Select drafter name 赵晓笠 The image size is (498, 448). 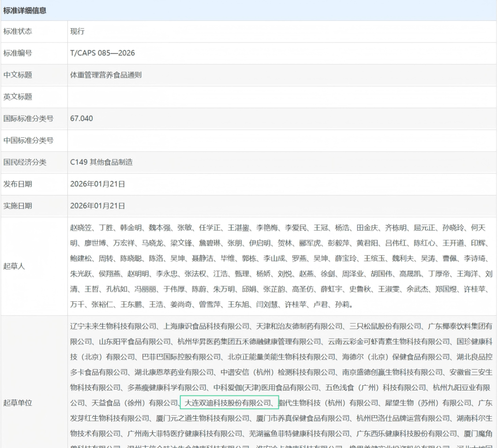(81, 228)
